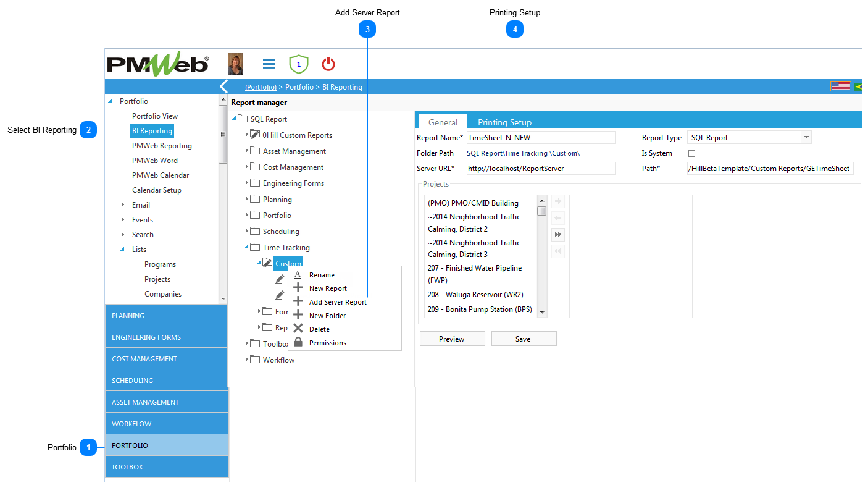Click the Save button

(x=524, y=339)
